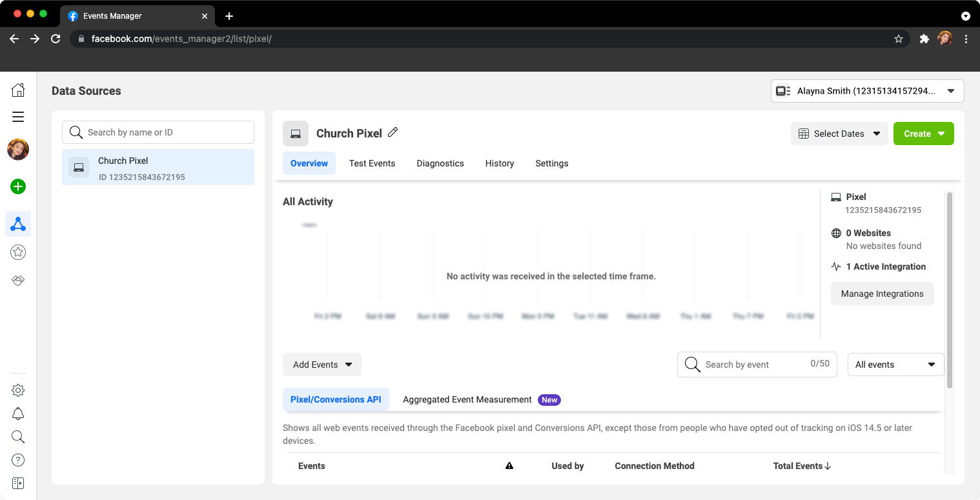
Task: Click the Connection Method column header
Action: (x=655, y=466)
